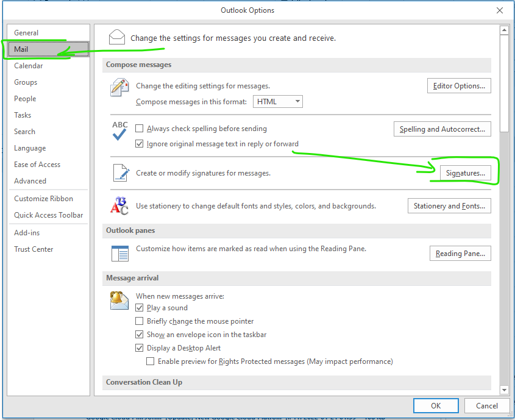Click 'Change the editing settings for messages' text
This screenshot has height=420, width=515.
(203, 86)
